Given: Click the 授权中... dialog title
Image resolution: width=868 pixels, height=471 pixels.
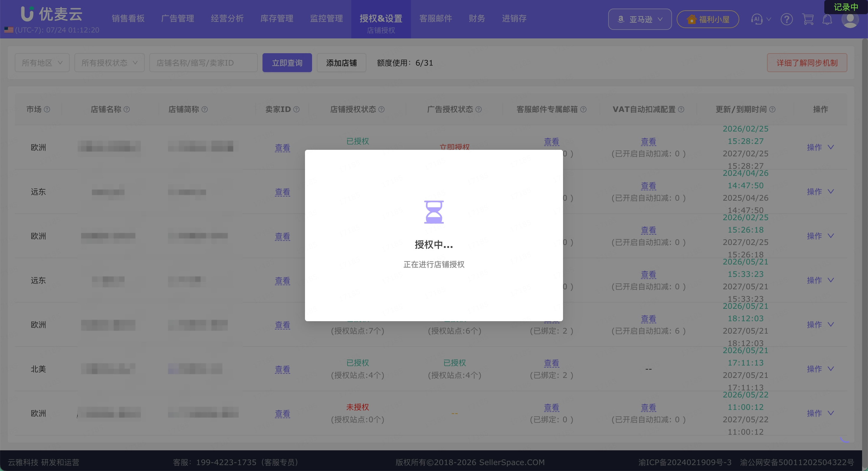Looking at the screenshot, I should [x=434, y=244].
